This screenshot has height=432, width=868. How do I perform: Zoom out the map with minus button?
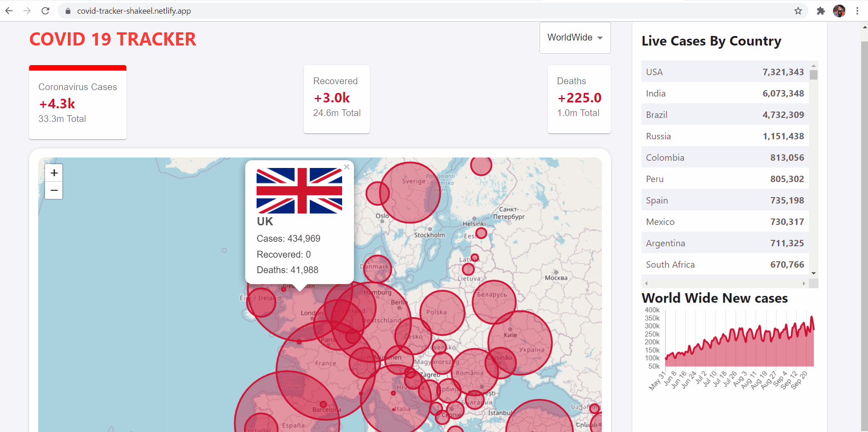54,190
